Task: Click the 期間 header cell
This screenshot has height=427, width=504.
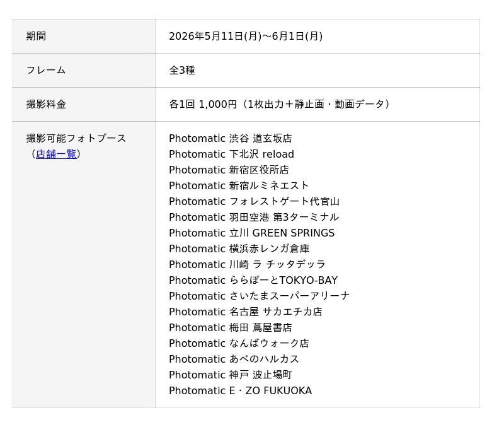Action: [x=84, y=36]
